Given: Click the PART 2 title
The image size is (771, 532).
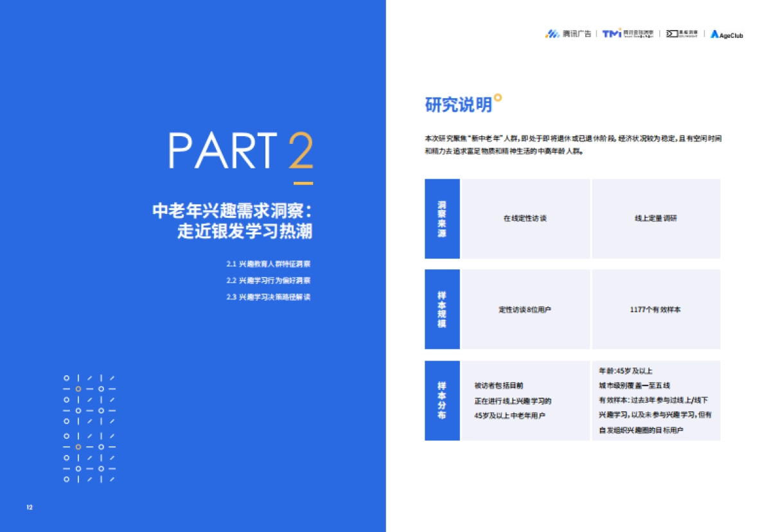Looking at the screenshot, I should pos(241,152).
